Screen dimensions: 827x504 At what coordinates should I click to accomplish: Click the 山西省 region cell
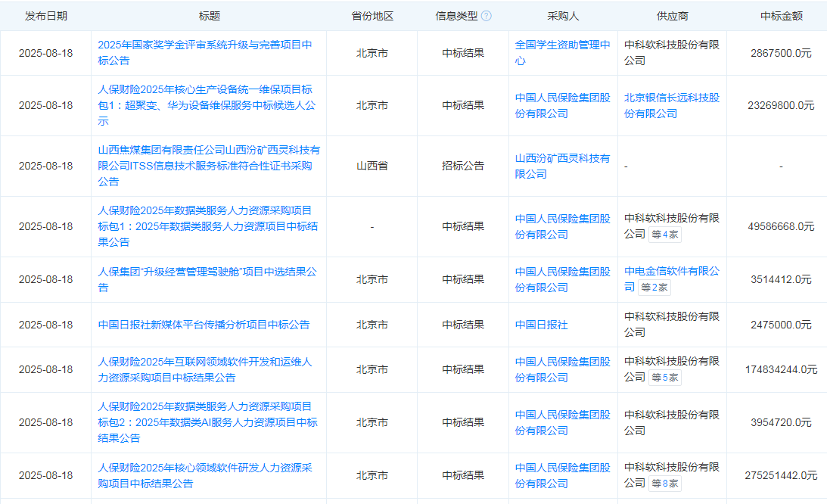(x=372, y=166)
